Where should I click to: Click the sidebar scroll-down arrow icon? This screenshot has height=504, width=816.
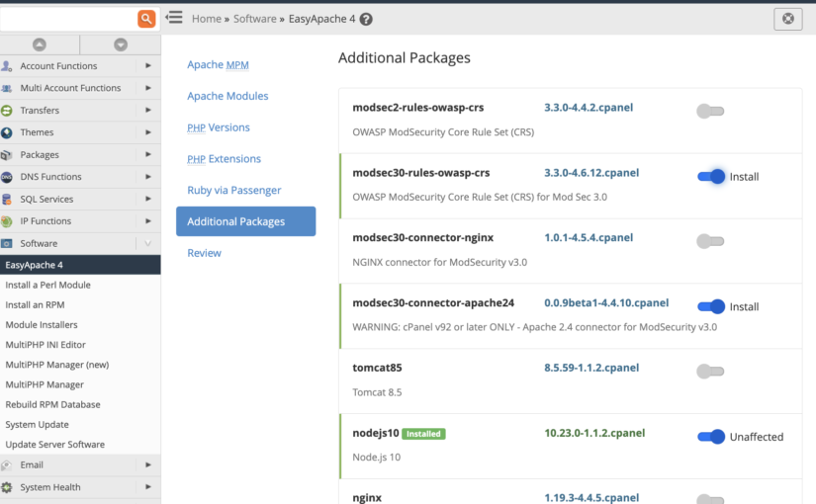(x=121, y=44)
